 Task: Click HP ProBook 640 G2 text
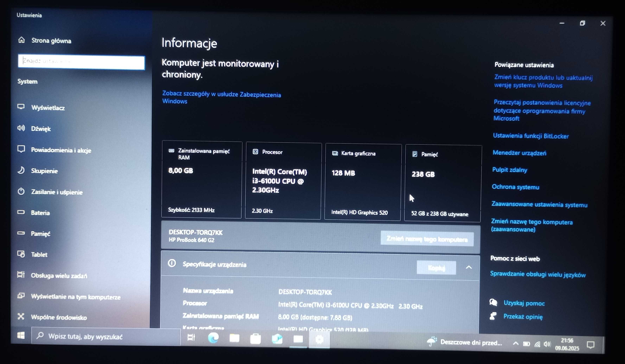192,240
